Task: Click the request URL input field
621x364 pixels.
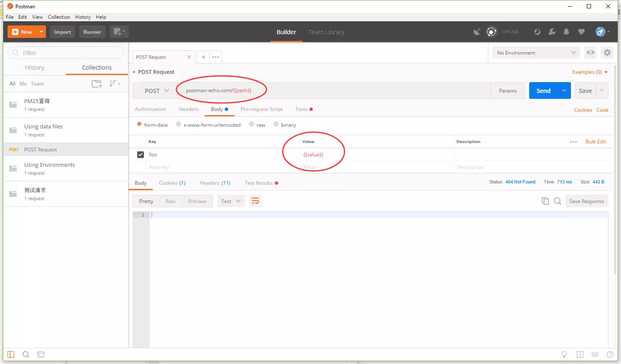Action: (x=336, y=90)
